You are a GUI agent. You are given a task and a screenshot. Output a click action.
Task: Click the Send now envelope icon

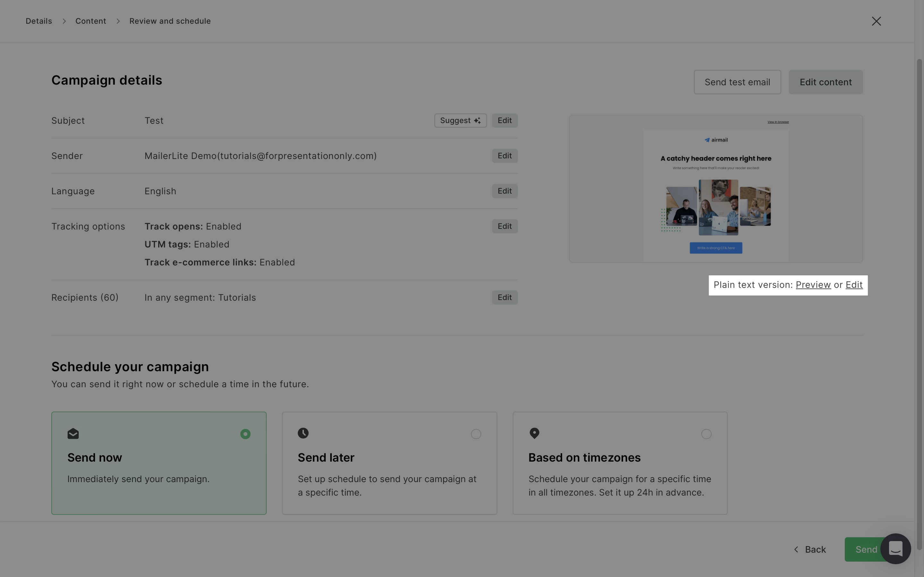pos(73,434)
